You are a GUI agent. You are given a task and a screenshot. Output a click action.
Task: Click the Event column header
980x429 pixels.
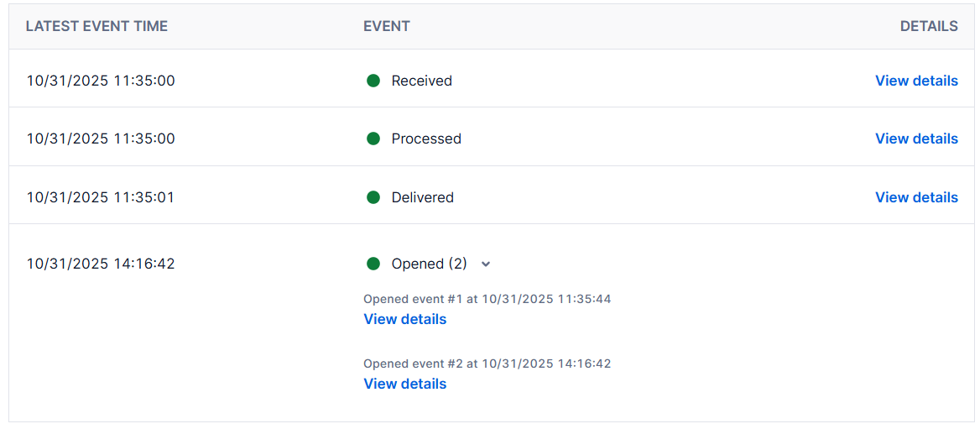(387, 26)
